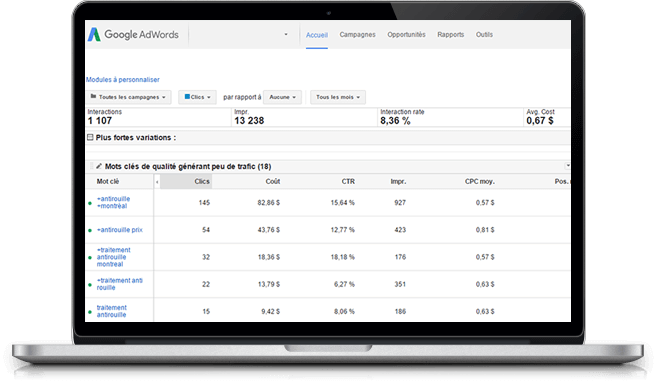657x381 pixels.
Task: Click the Google AdWords logo icon
Action: click(94, 34)
